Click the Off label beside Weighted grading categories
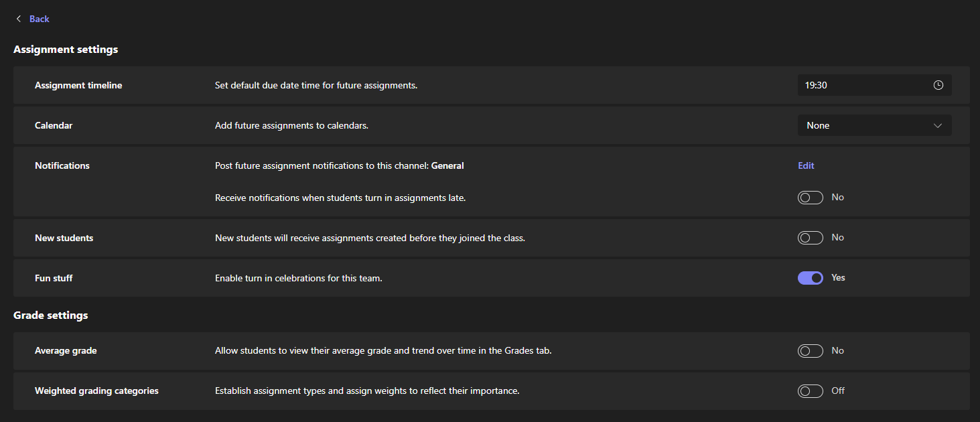This screenshot has height=422, width=980. tap(837, 391)
